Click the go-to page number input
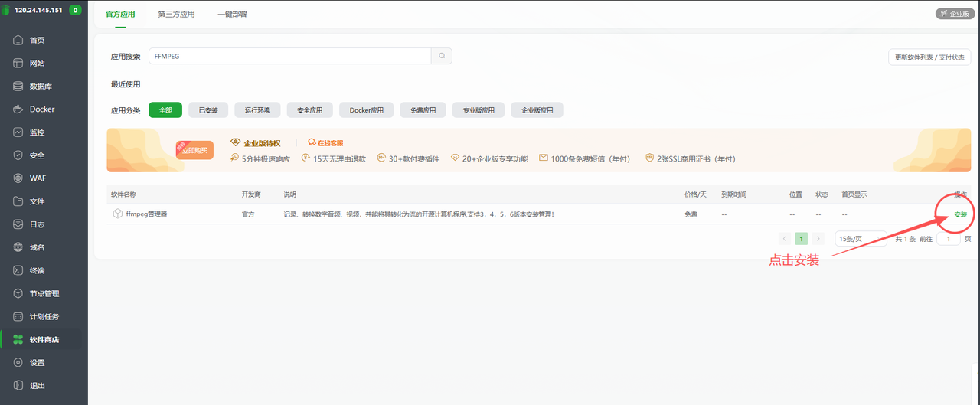The width and height of the screenshot is (980, 405). pyautogui.click(x=949, y=239)
